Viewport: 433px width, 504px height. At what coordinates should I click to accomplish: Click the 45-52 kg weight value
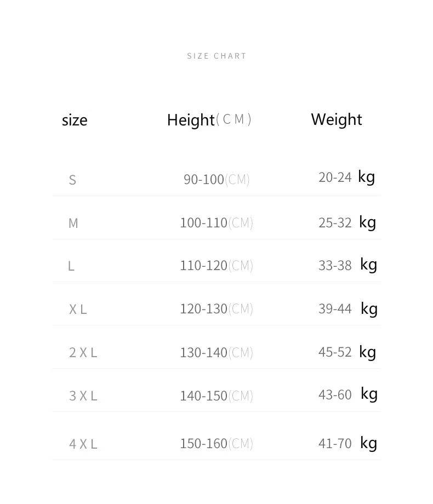[347, 352]
